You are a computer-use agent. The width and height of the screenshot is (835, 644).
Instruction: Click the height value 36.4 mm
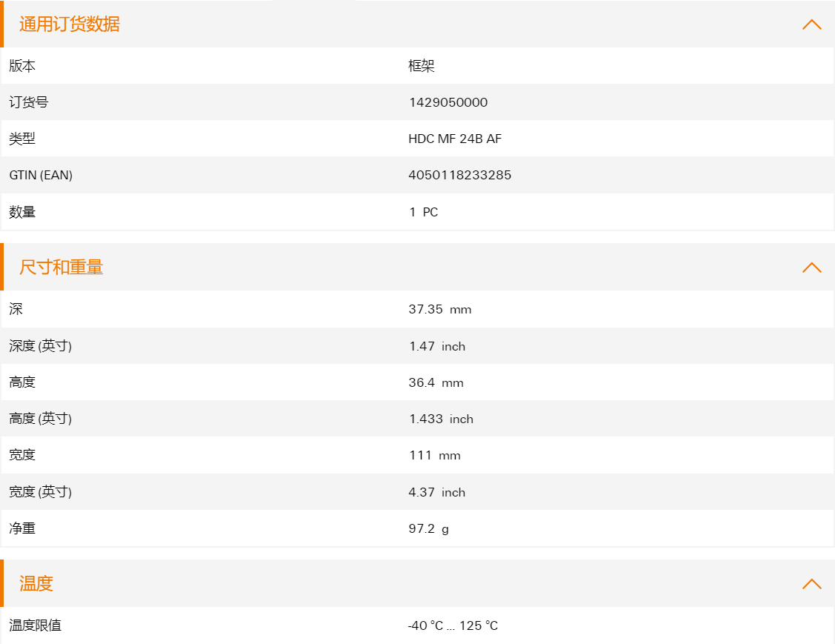436,382
